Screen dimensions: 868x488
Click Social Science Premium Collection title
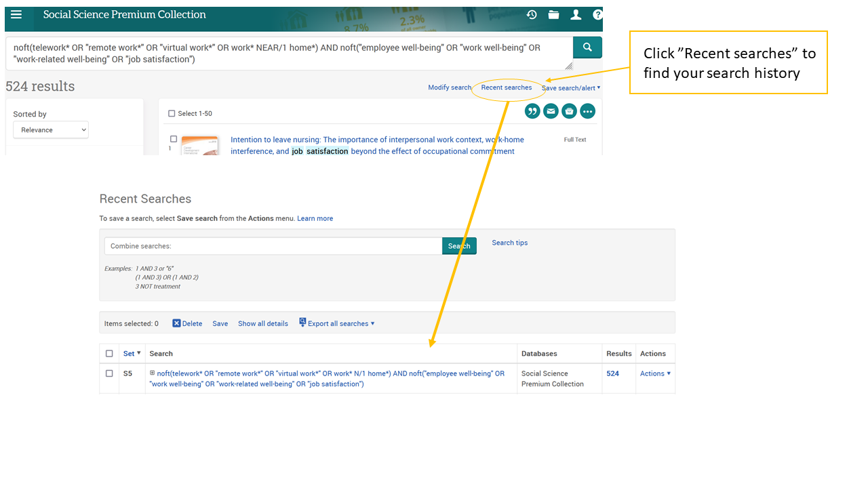point(125,14)
